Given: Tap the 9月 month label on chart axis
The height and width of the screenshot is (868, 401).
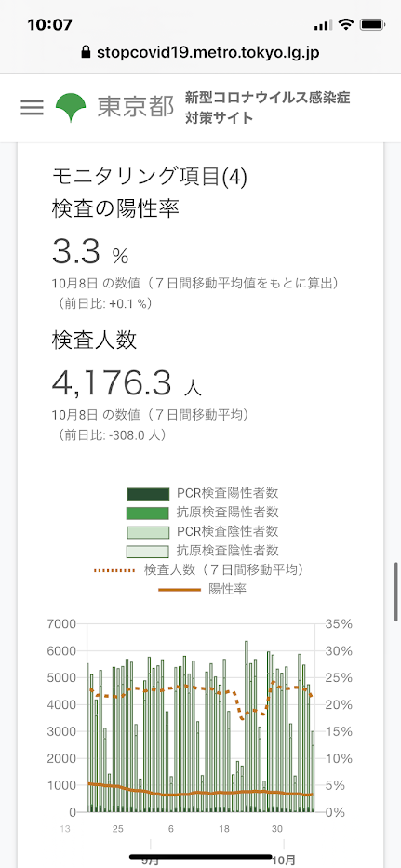Looking at the screenshot, I should point(150,861).
